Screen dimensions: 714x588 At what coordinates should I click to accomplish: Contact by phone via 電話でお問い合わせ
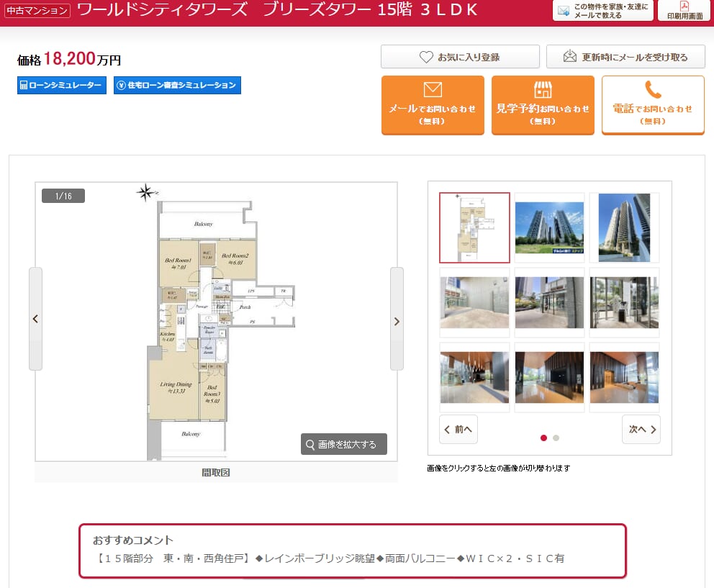[653, 105]
